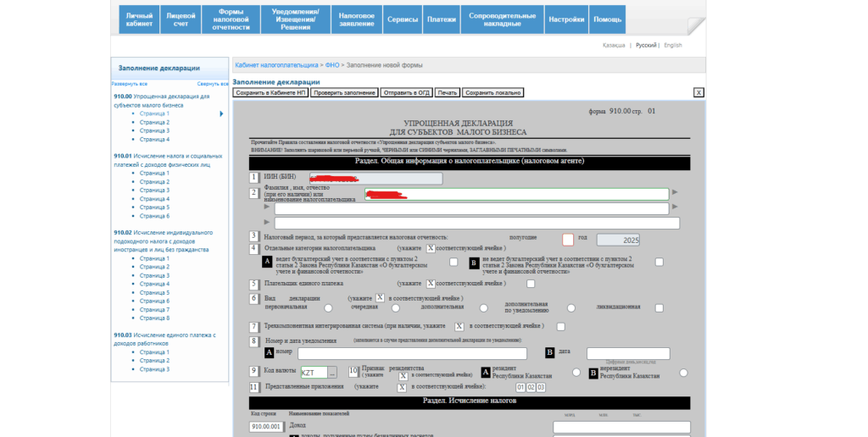Screen dimensions: 868x437
Task: Open the Платежи menu tab
Action: pyautogui.click(x=441, y=19)
